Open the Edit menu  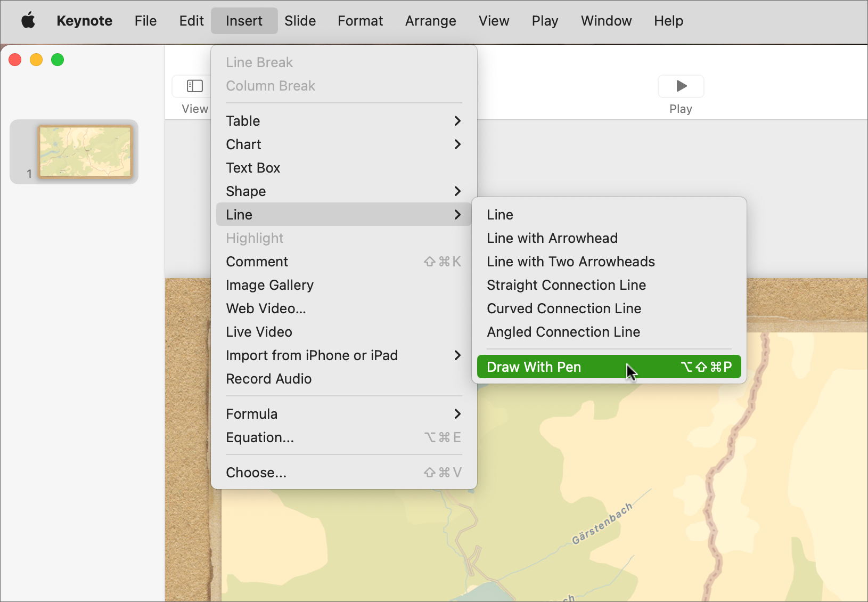pos(191,21)
